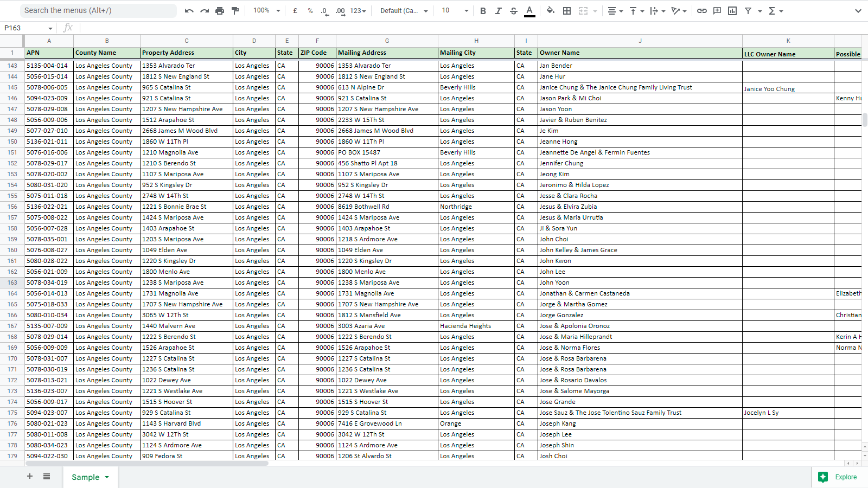Click the print icon
This screenshot has width=868, height=488.
point(220,11)
